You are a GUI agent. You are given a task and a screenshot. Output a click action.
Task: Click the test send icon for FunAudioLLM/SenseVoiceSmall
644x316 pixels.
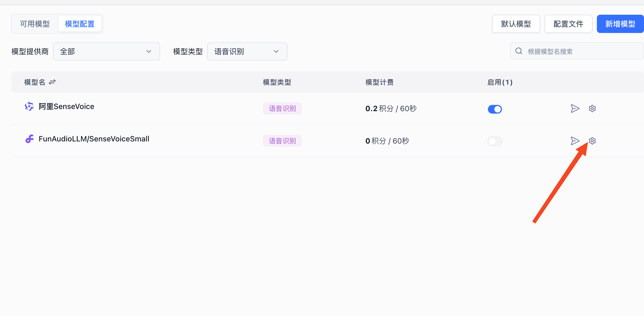click(x=575, y=141)
